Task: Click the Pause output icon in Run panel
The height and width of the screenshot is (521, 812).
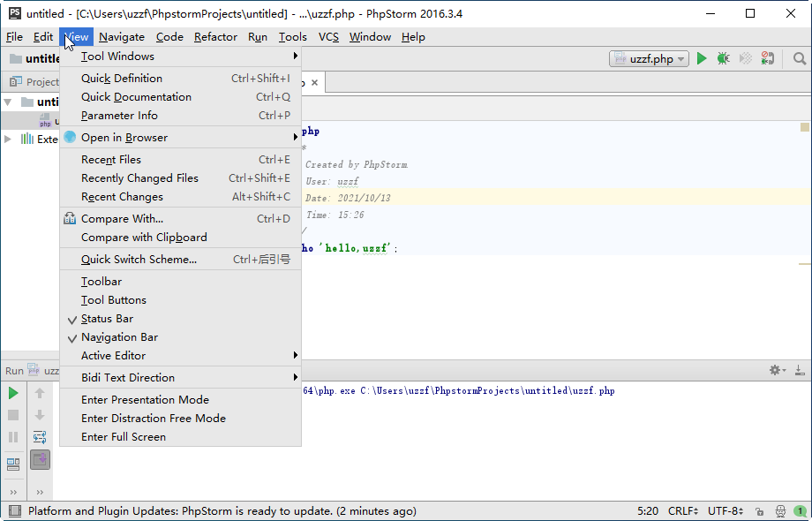Action: [x=13, y=437]
